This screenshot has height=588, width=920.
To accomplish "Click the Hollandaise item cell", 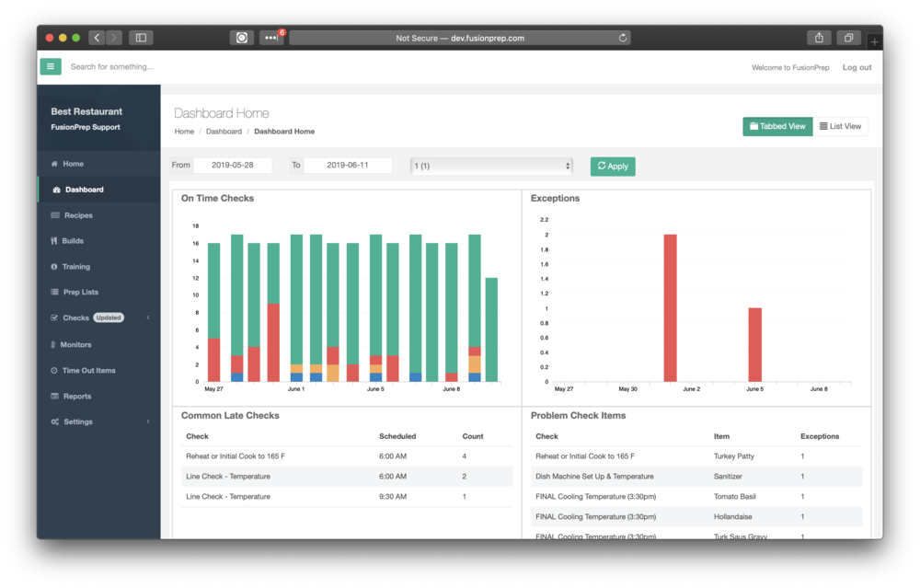I will (x=732, y=517).
